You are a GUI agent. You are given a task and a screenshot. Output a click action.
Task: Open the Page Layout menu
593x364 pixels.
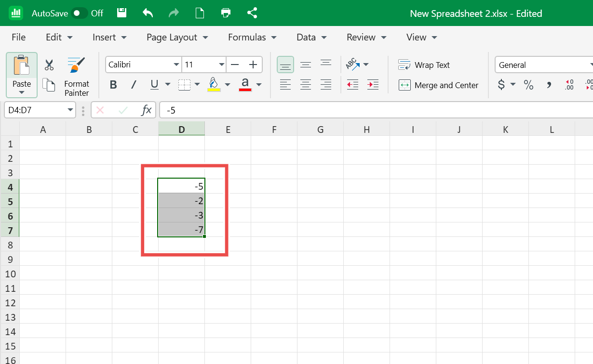177,37
